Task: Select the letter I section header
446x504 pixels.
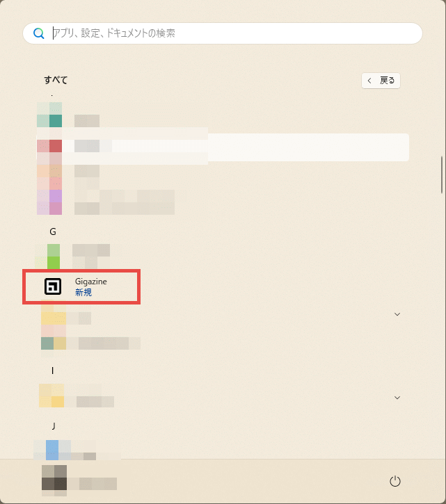Action: [52, 371]
